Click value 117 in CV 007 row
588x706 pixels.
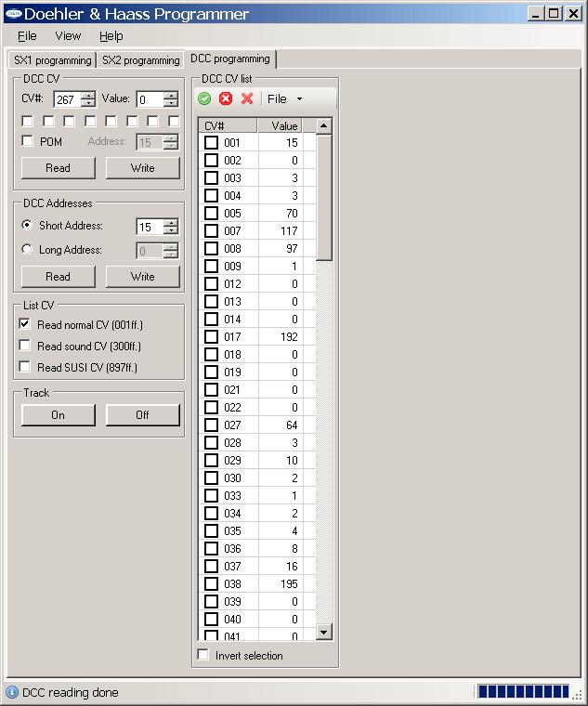point(289,231)
